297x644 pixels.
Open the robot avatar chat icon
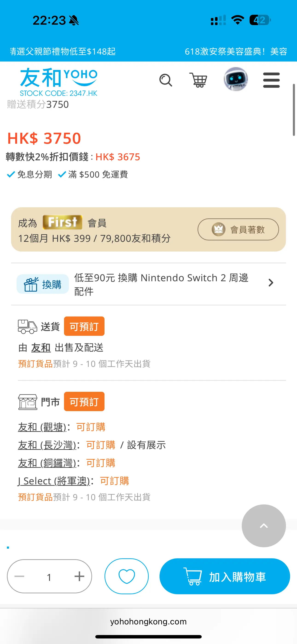236,79
